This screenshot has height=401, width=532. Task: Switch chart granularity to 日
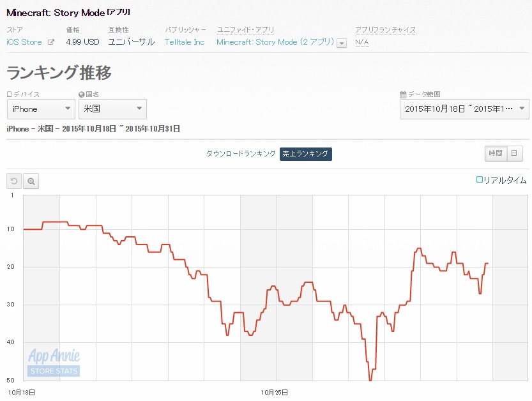pos(514,153)
